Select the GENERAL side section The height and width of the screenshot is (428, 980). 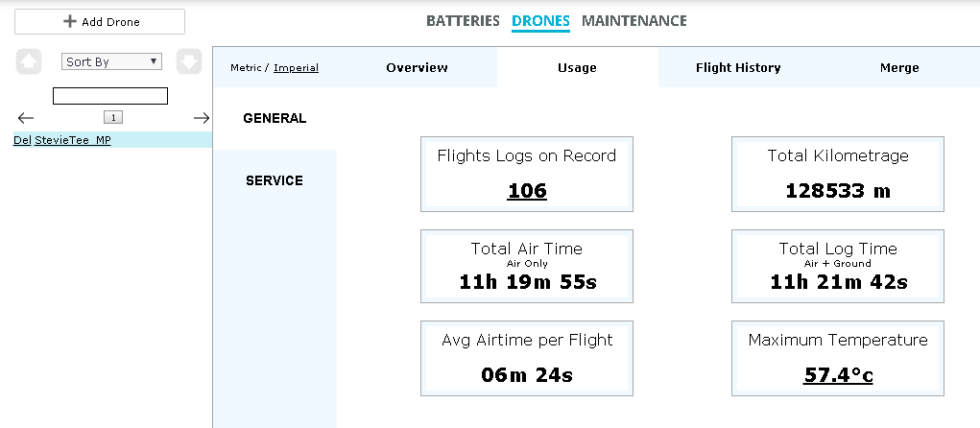click(275, 118)
